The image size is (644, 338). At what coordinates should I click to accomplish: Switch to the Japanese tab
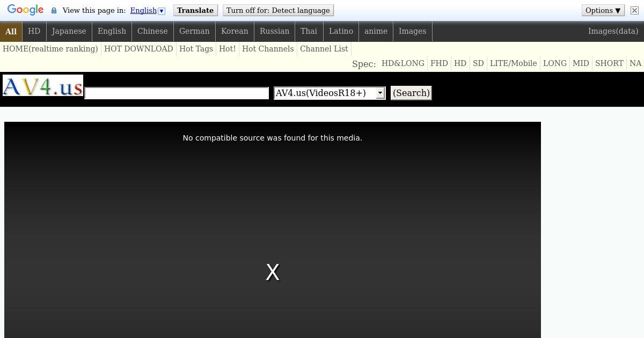coord(69,31)
